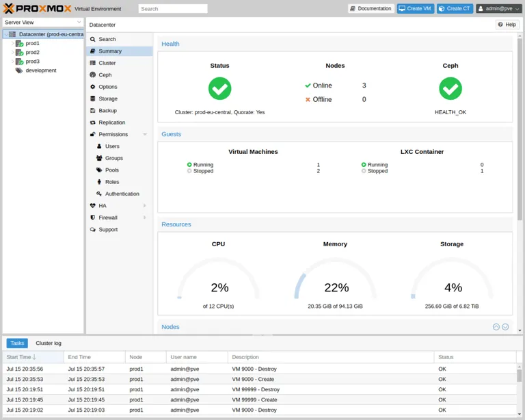Open HA heartbeat icon
The width and height of the screenshot is (525, 420).
[93, 206]
